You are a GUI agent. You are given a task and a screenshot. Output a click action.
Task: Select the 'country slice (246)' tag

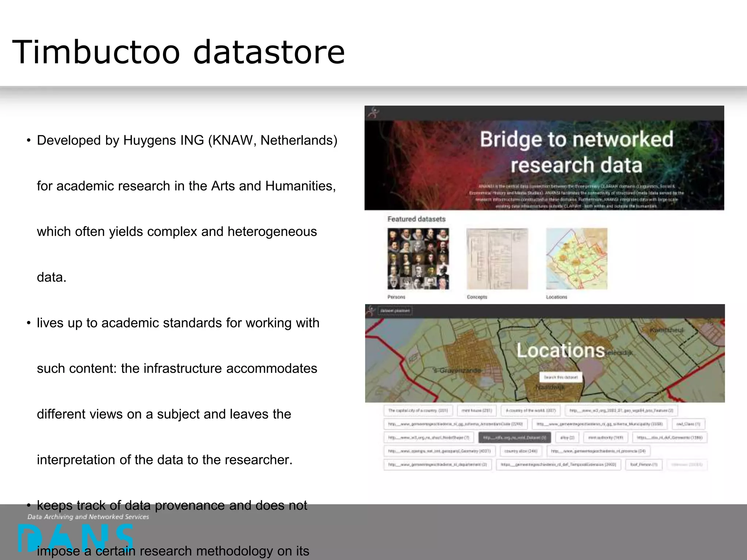click(x=521, y=451)
